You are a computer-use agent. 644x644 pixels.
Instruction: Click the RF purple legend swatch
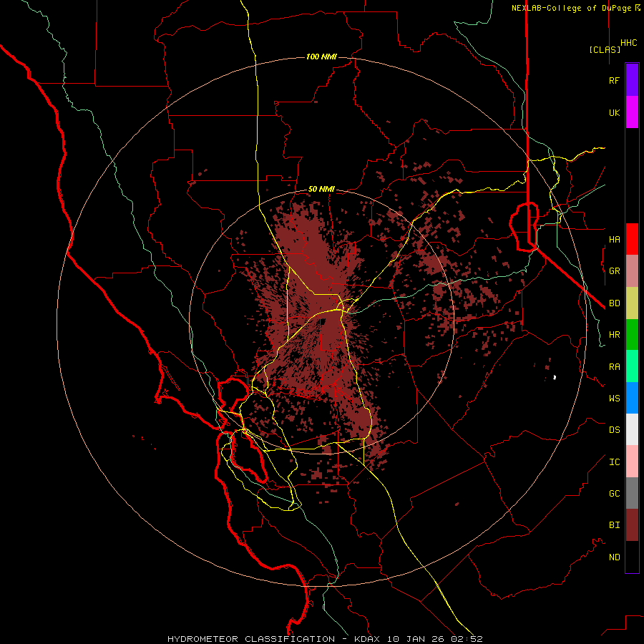[632, 80]
